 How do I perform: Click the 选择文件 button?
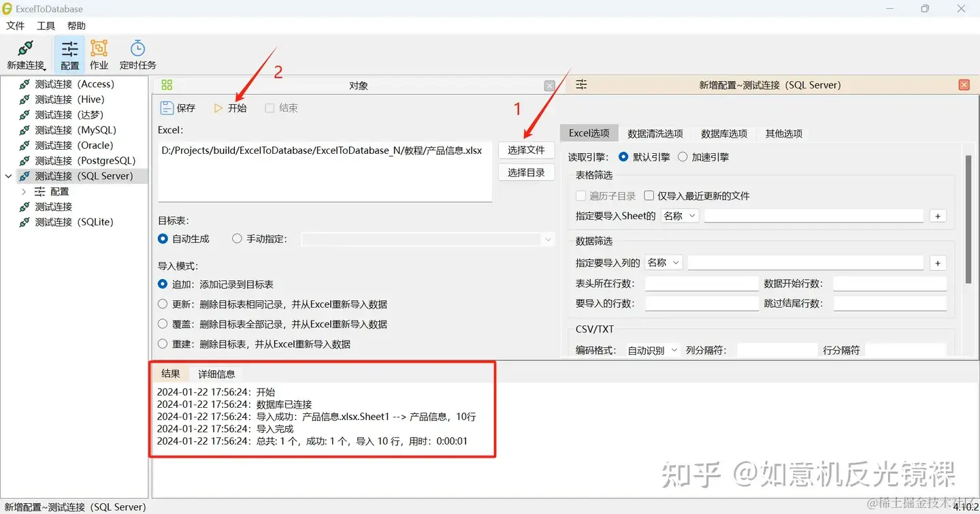tap(526, 150)
